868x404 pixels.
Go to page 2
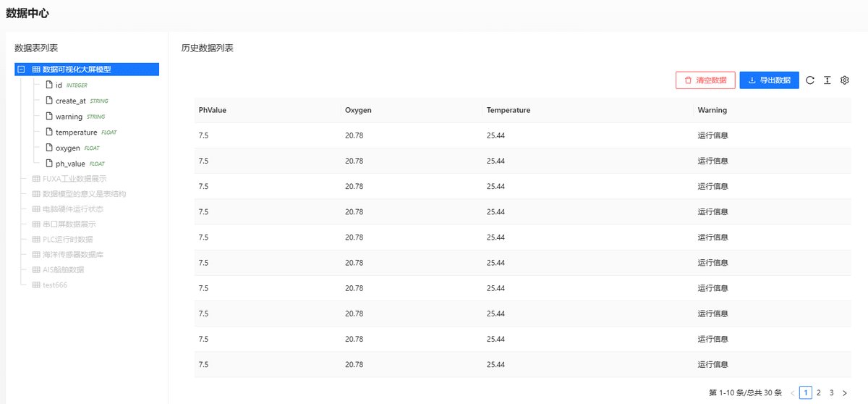click(819, 393)
